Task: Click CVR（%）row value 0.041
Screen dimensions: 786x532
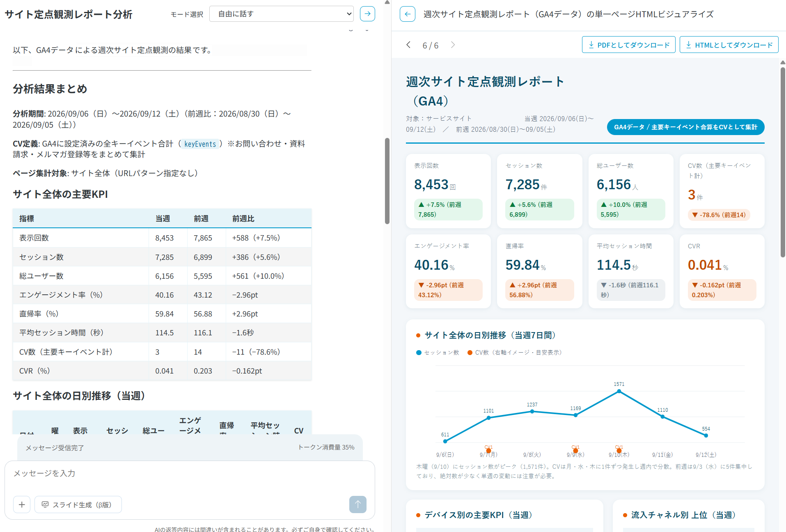Action: pos(164,371)
